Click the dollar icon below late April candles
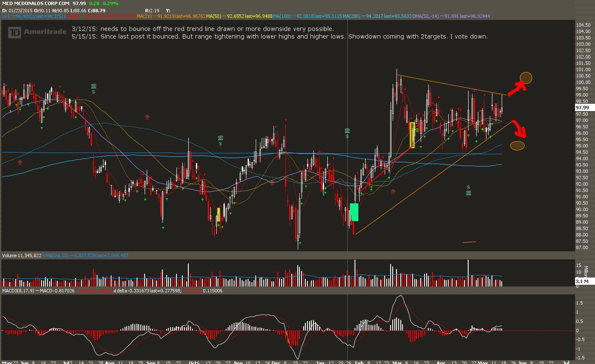 point(469,187)
